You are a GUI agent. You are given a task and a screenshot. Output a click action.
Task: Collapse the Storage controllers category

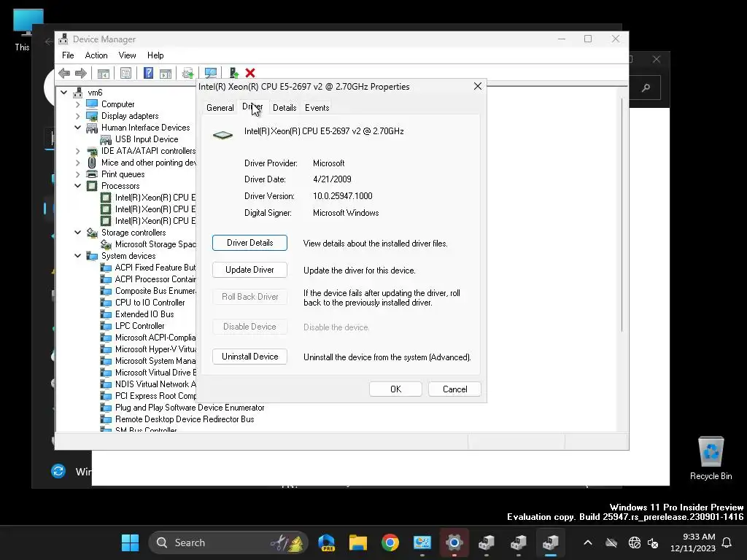pyautogui.click(x=77, y=233)
